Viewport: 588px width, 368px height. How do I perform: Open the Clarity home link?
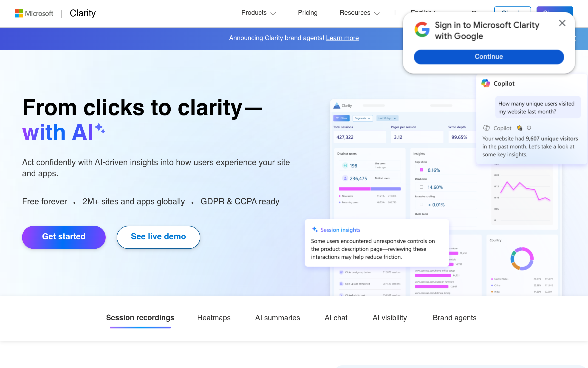(x=83, y=13)
